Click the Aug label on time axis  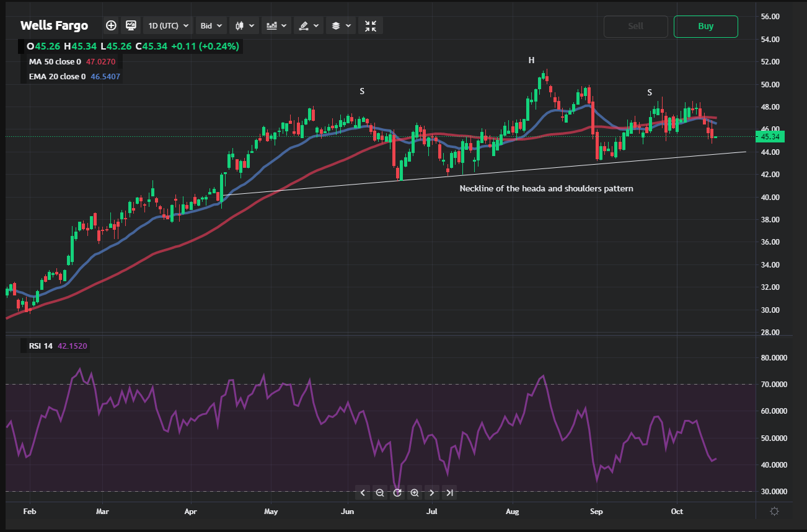tap(512, 512)
